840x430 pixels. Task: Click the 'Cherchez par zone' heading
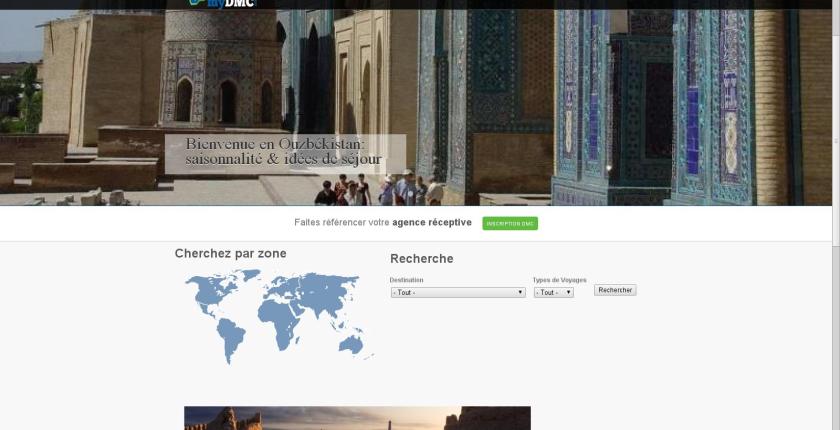[230, 253]
